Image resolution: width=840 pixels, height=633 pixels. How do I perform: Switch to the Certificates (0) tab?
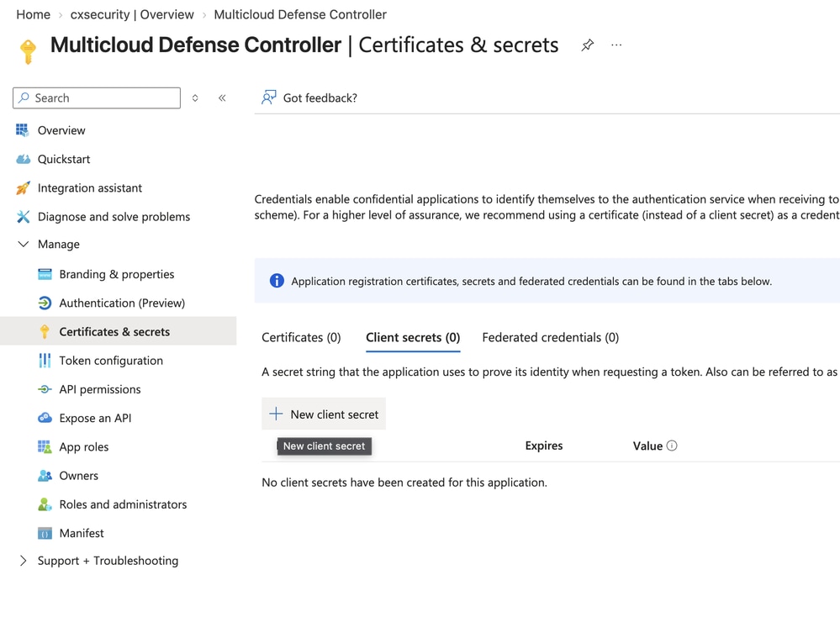point(301,337)
